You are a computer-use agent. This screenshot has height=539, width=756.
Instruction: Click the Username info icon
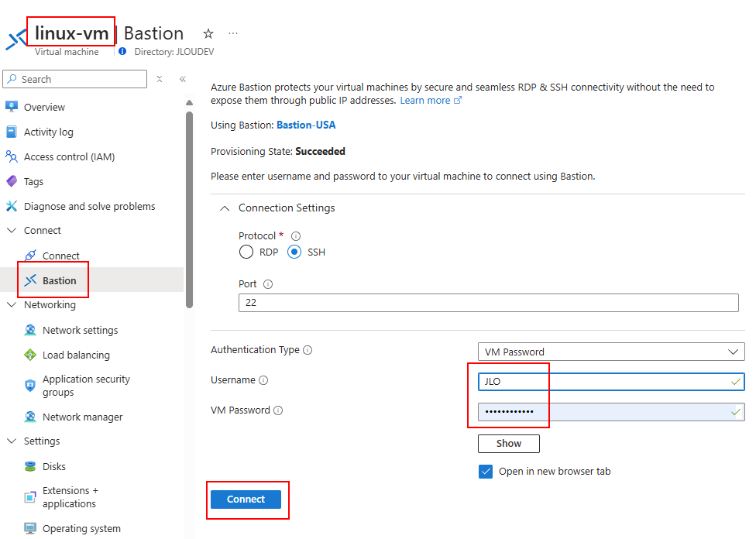263,380
